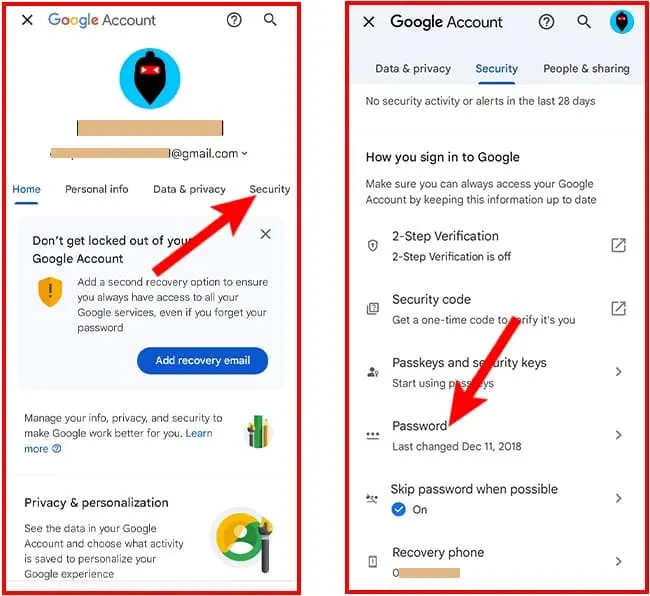The height and width of the screenshot is (596, 650).
Task: Open help icon in left Google Account header
Action: pos(234,19)
